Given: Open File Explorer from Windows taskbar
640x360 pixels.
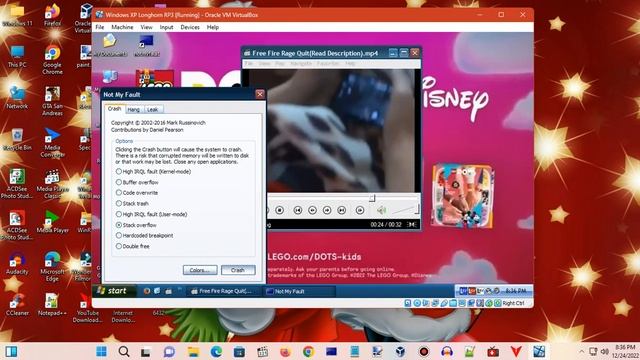Looking at the screenshot, I should 193,351.
